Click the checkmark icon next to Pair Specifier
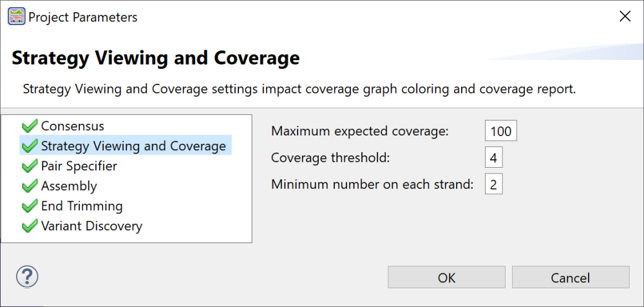This screenshot has width=644, height=307. [x=30, y=166]
